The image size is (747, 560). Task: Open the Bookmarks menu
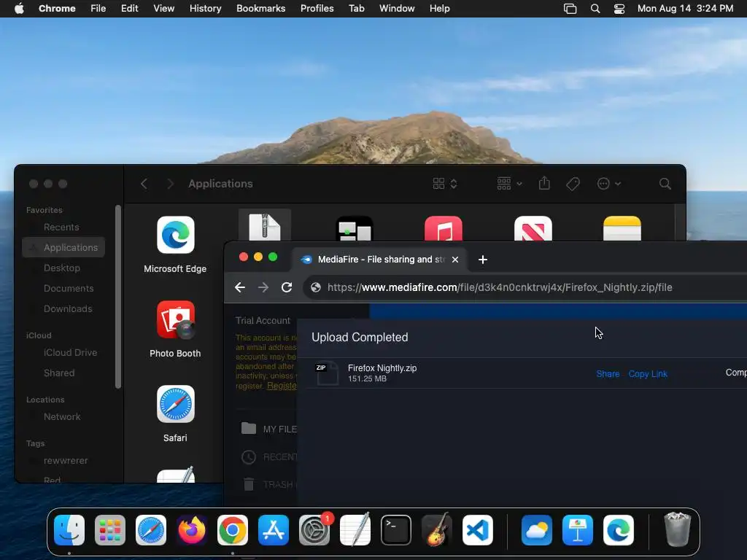(x=260, y=9)
